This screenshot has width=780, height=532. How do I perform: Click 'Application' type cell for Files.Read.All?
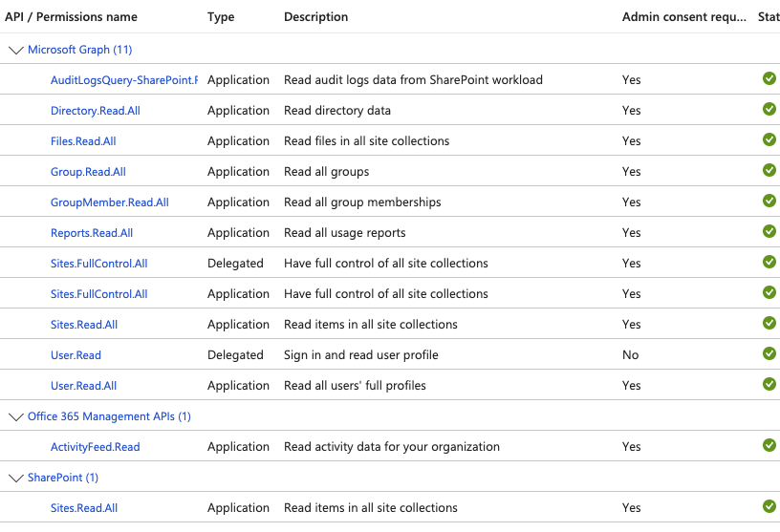pyautogui.click(x=238, y=141)
